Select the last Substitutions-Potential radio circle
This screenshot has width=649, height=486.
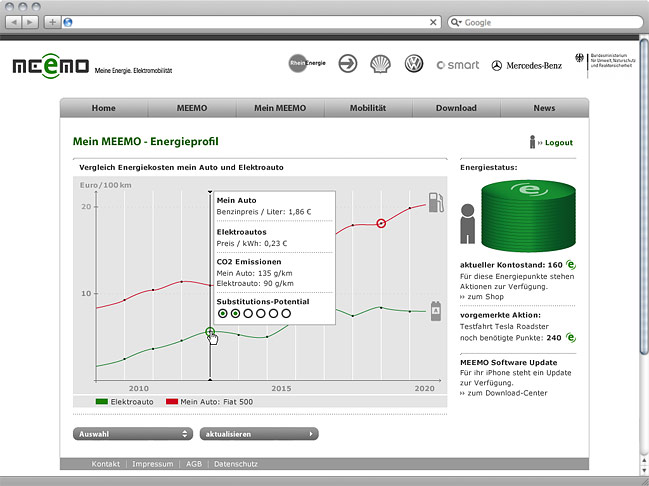[x=286, y=313]
